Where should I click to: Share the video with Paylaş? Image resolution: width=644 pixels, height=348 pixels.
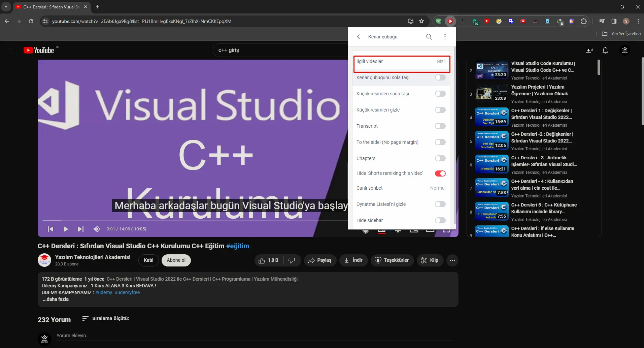click(320, 260)
